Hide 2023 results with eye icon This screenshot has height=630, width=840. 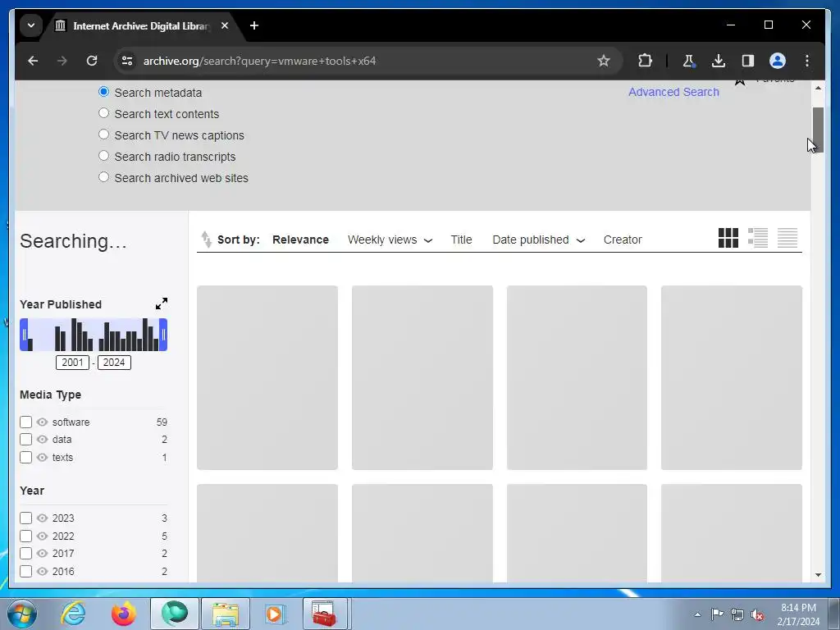43,518
